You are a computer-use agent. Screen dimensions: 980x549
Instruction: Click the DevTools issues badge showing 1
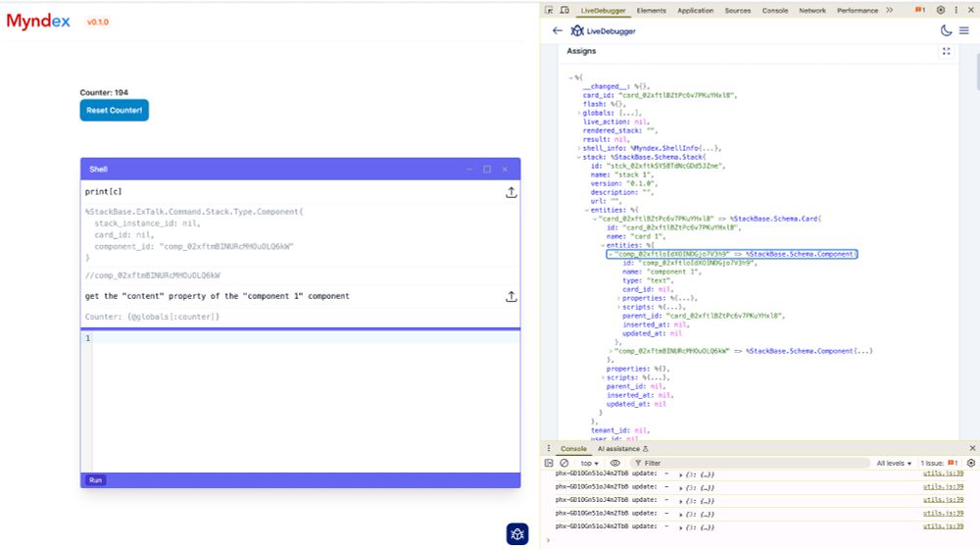pos(920,10)
